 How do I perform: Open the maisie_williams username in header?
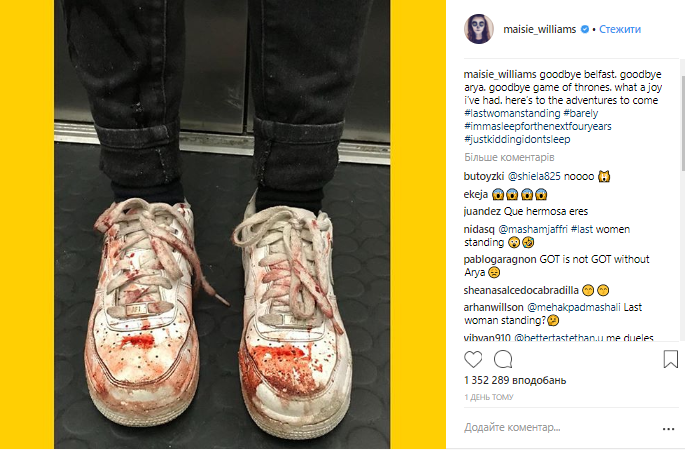[540, 29]
